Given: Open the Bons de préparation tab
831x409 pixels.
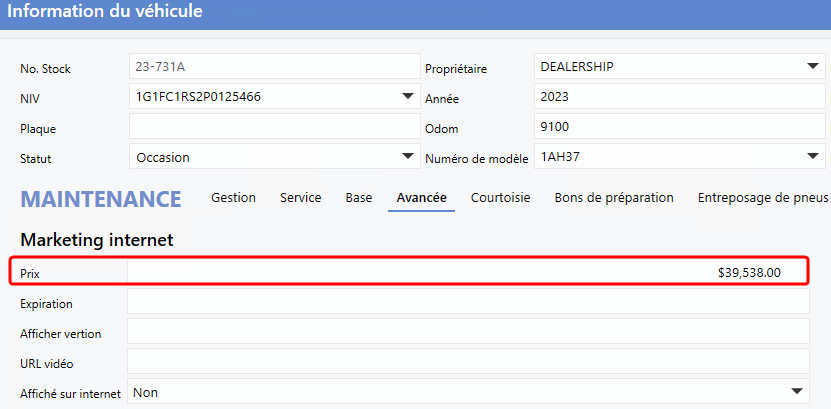Looking at the screenshot, I should pos(613,198).
